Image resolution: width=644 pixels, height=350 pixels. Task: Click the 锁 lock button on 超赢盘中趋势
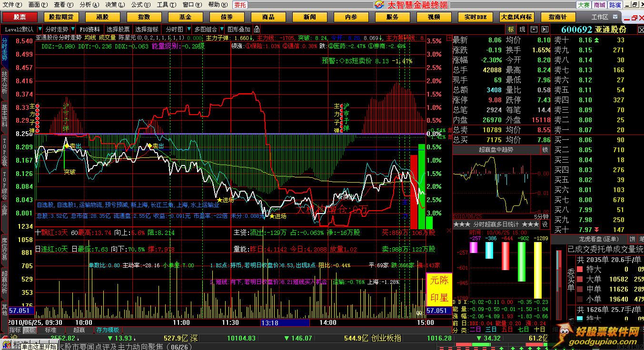tap(545, 150)
